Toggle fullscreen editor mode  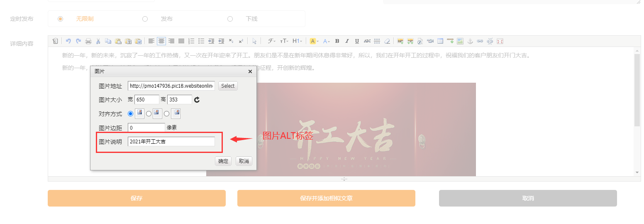(x=500, y=41)
